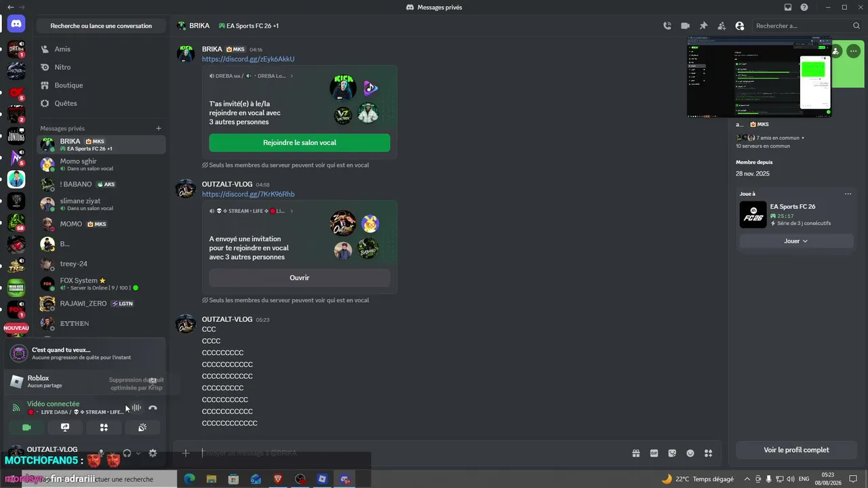Open the Windows notification center
The image size is (868, 488).
(853, 479)
